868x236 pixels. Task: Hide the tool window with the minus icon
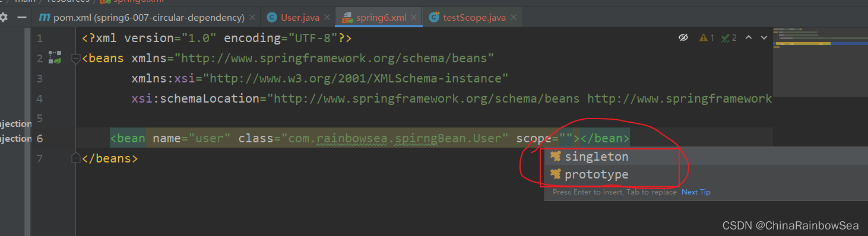coord(21,17)
